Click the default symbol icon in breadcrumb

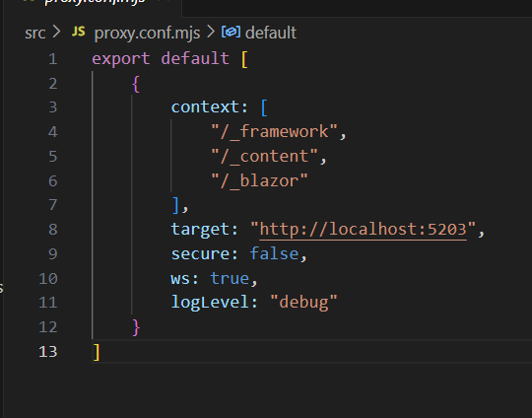pos(231,33)
